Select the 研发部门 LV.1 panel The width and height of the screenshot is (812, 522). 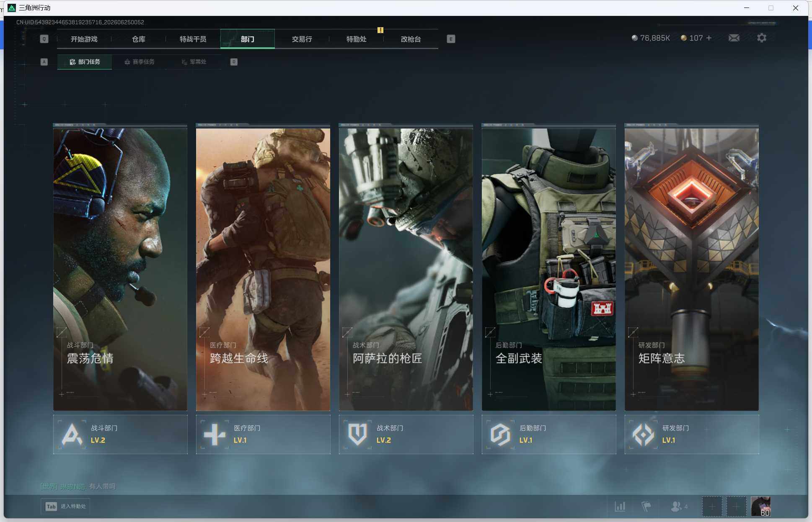point(692,435)
